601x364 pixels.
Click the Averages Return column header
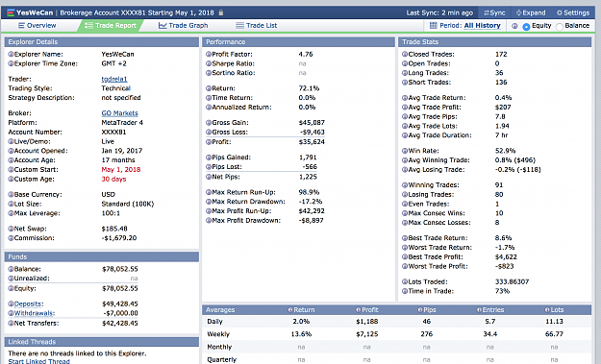coord(301,310)
